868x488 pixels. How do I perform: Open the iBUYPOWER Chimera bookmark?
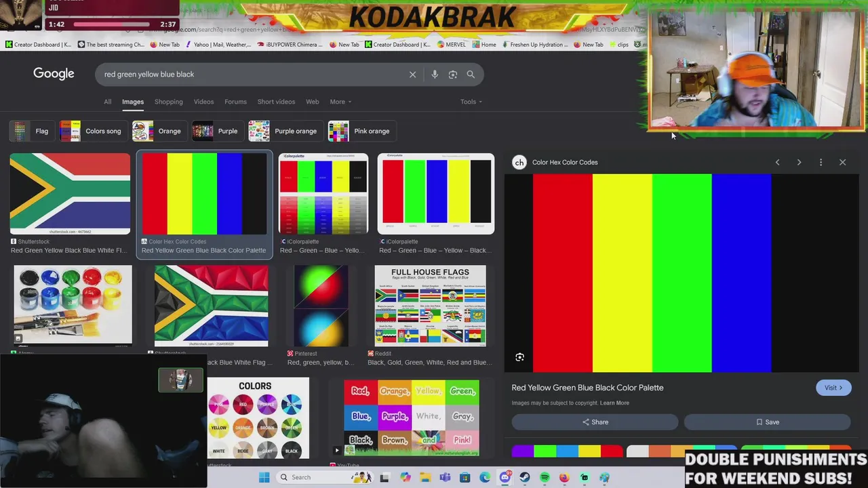pyautogui.click(x=289, y=45)
